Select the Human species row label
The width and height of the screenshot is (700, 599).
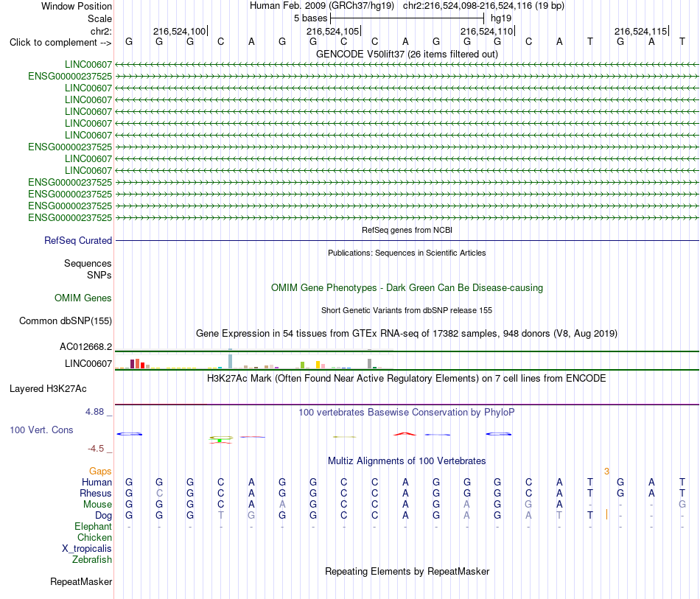pyautogui.click(x=97, y=482)
